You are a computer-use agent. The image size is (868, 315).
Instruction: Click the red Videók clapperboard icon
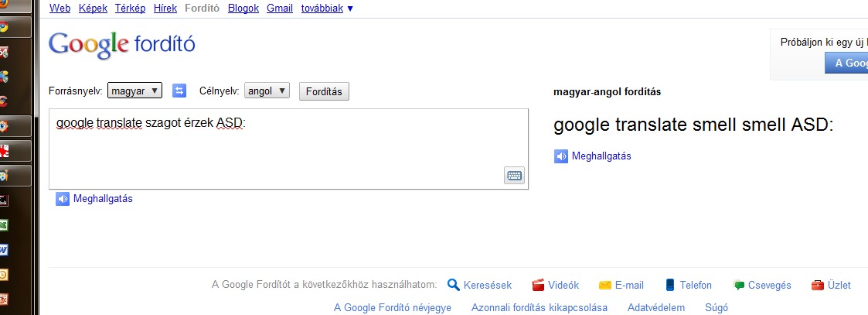(538, 285)
